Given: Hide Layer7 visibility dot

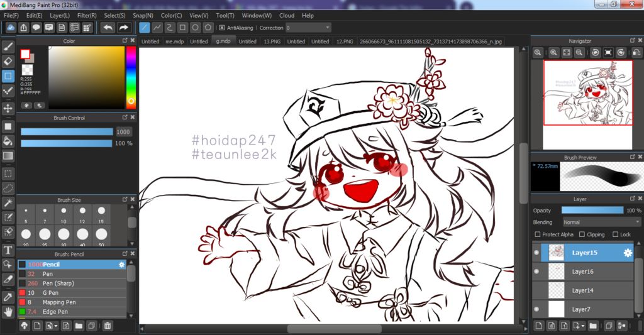Looking at the screenshot, I should tap(536, 309).
